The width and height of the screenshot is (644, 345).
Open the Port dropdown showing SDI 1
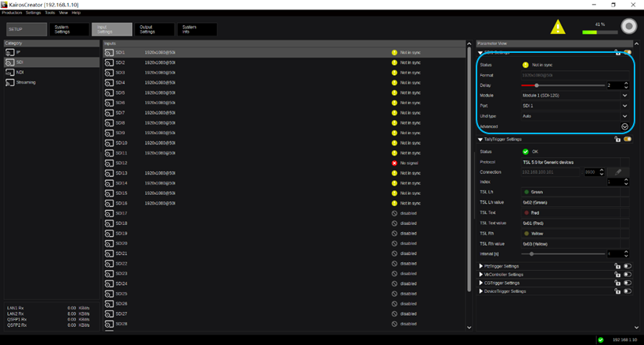[x=575, y=106]
